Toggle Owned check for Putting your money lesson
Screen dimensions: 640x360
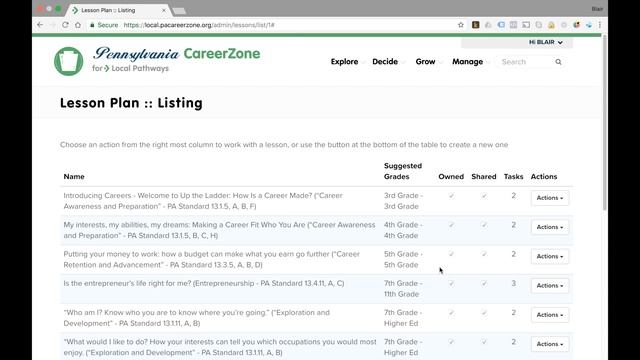click(451, 254)
